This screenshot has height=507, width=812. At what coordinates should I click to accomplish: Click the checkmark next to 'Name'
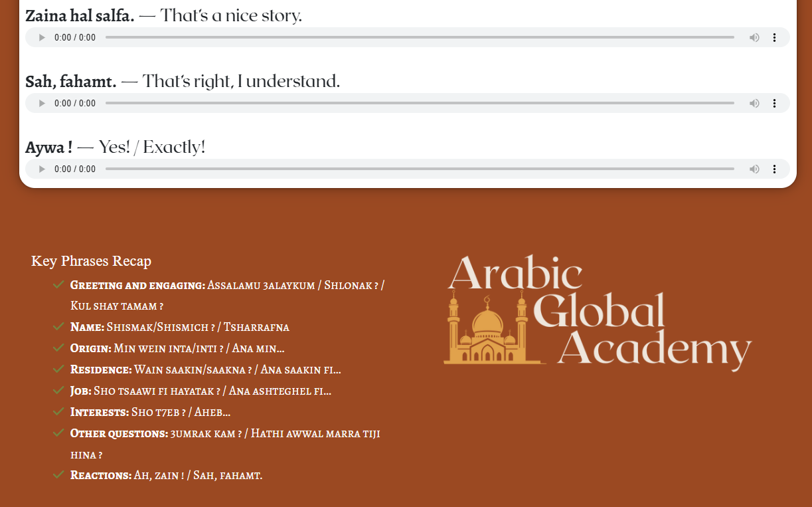click(58, 327)
